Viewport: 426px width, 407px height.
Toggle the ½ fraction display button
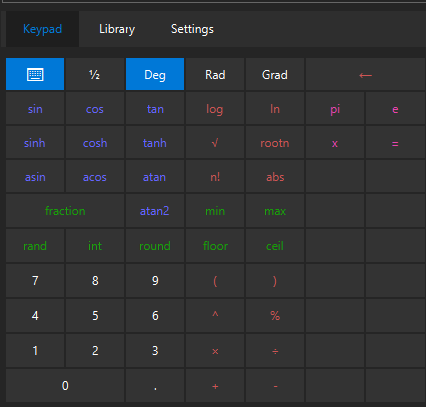pyautogui.click(x=95, y=74)
